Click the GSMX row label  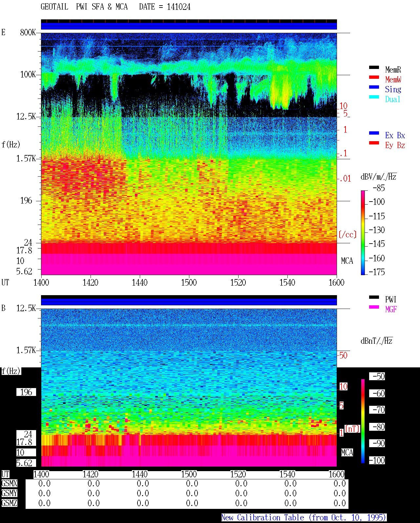pyautogui.click(x=9, y=484)
